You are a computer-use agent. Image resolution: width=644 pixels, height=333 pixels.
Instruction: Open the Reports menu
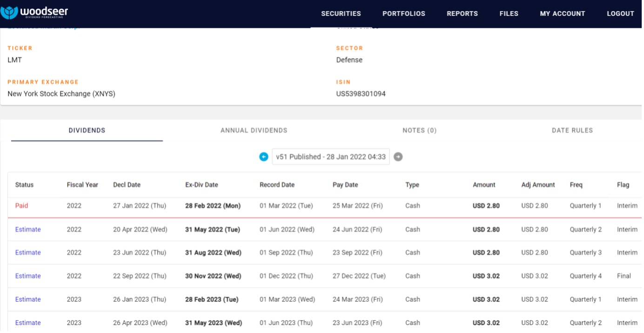[462, 14]
